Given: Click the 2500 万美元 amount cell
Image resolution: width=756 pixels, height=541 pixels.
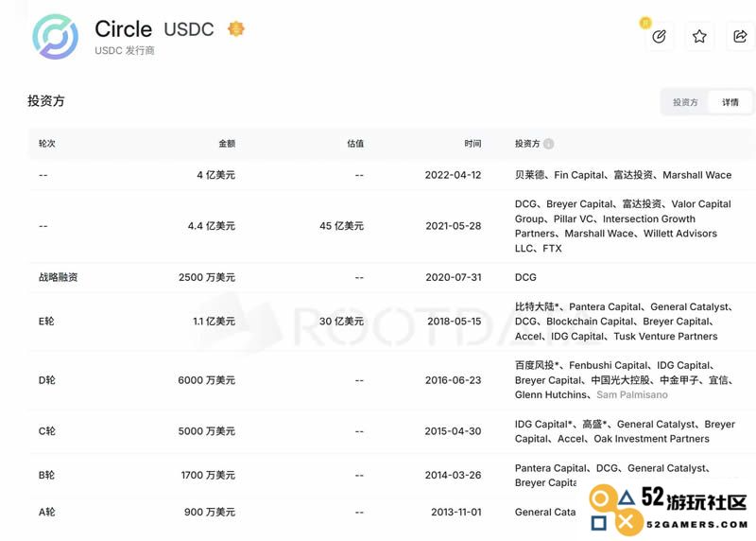Looking at the screenshot, I should 206,277.
